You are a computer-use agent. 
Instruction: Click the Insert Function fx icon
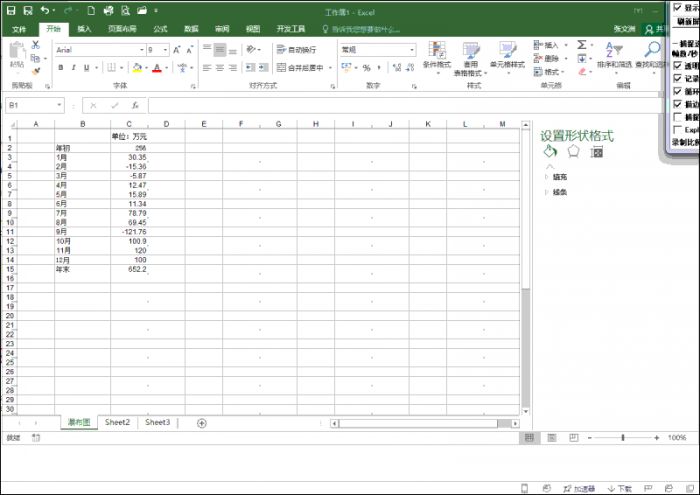pos(135,105)
